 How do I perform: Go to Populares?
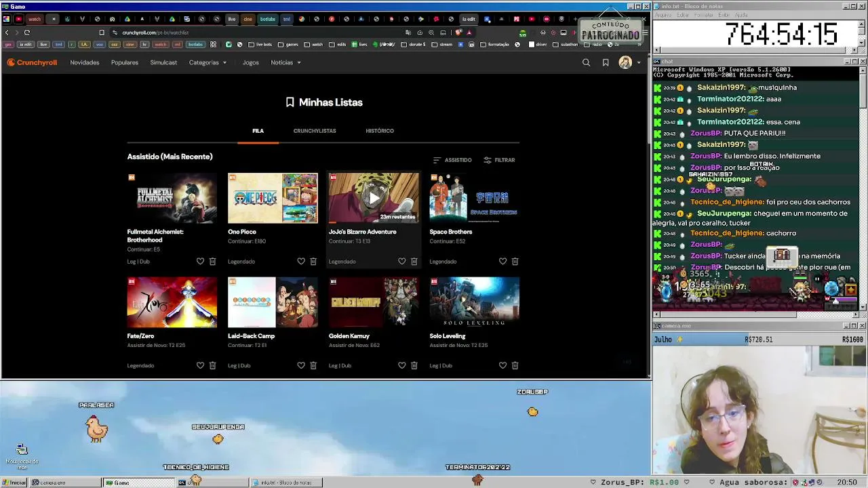click(x=125, y=62)
